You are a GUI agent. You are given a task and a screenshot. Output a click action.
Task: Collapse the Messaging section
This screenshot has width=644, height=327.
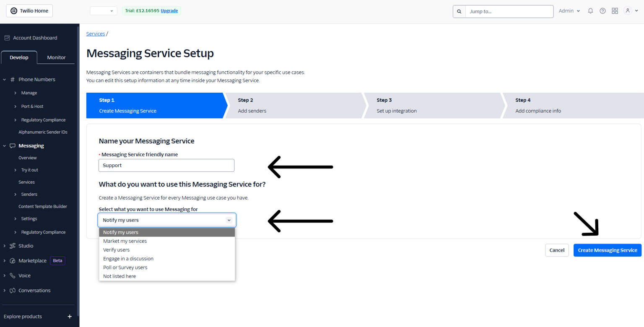[5, 146]
